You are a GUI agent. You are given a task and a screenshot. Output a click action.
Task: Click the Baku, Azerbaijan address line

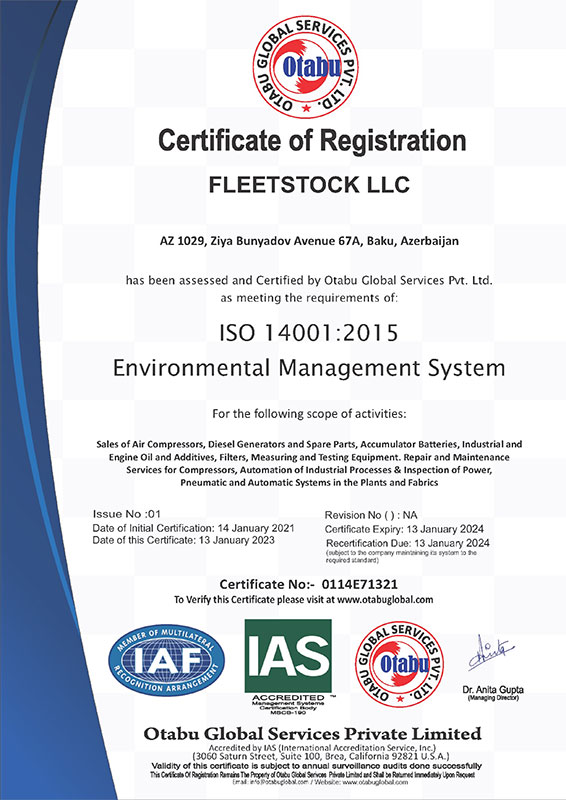tap(309, 241)
